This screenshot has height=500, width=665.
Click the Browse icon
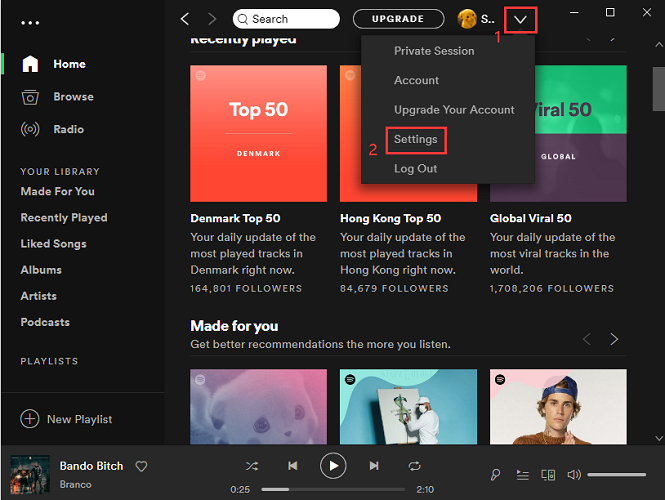[30, 97]
